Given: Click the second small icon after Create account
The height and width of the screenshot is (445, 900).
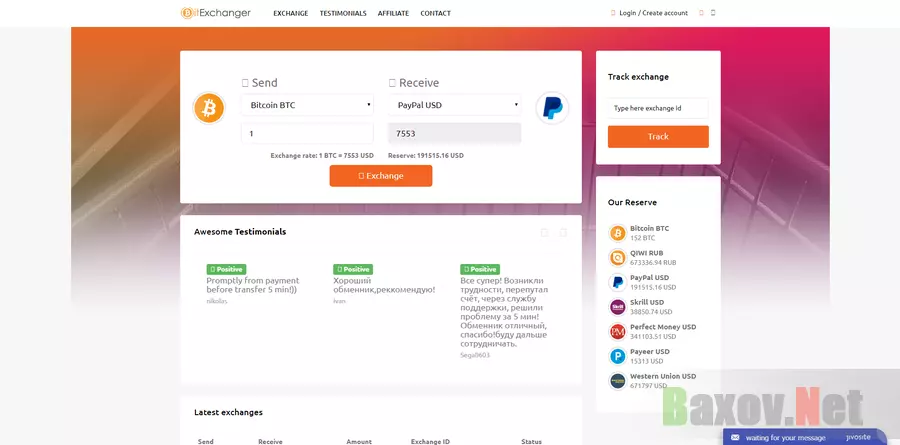Looking at the screenshot, I should 713,13.
